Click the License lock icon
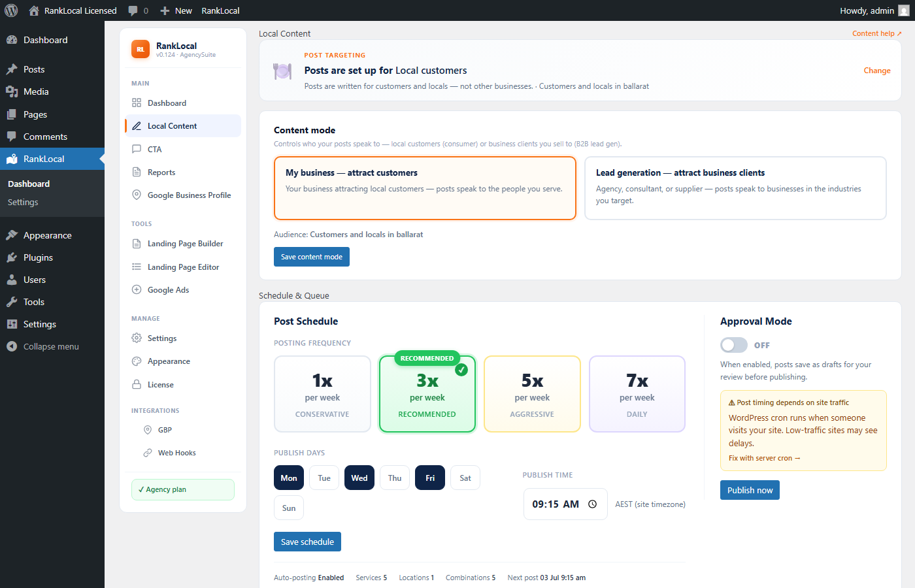The image size is (915, 588). [137, 384]
